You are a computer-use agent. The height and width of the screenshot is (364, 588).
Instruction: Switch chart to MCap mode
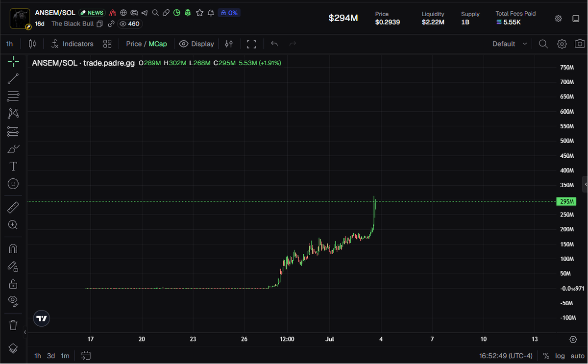(x=158, y=44)
